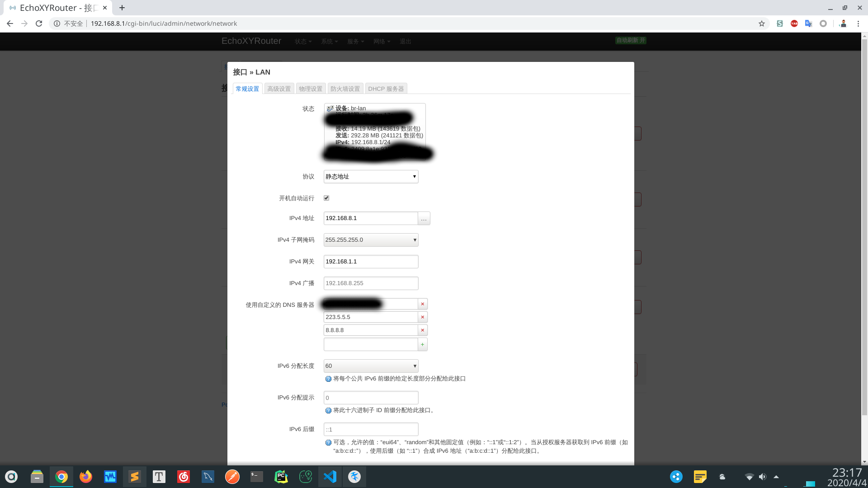Click the browser address bar URL

tap(164, 23)
